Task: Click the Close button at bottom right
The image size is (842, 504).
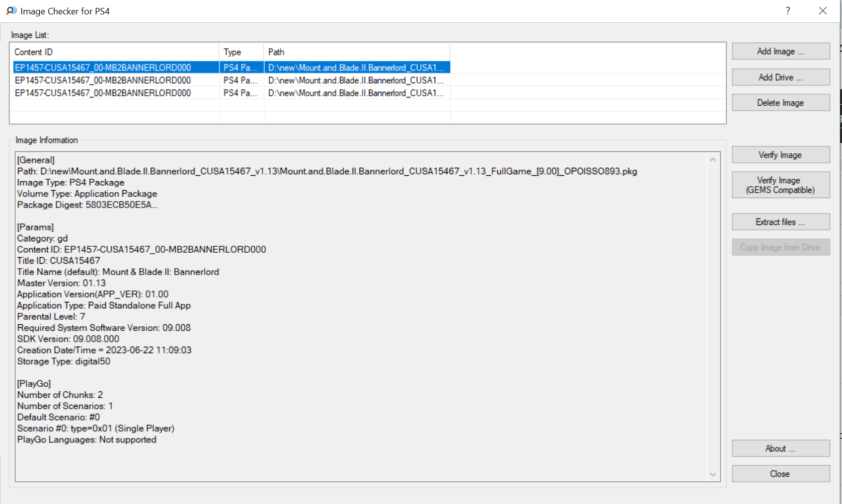Action: pyautogui.click(x=780, y=474)
